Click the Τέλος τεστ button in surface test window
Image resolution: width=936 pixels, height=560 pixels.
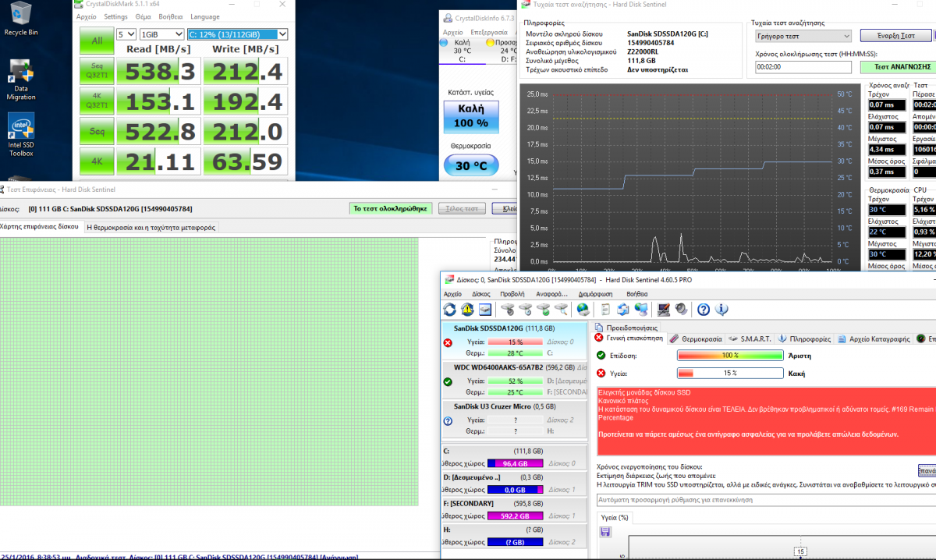[461, 208]
